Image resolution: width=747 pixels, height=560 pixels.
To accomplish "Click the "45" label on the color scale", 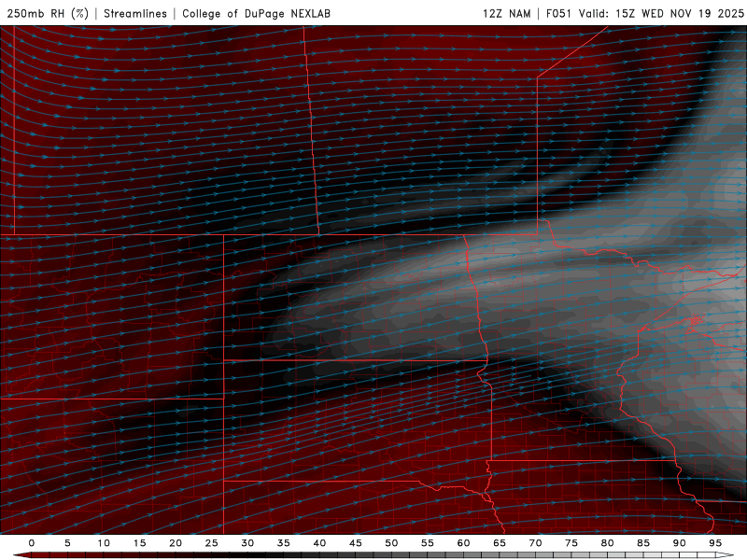I will 356,543.
